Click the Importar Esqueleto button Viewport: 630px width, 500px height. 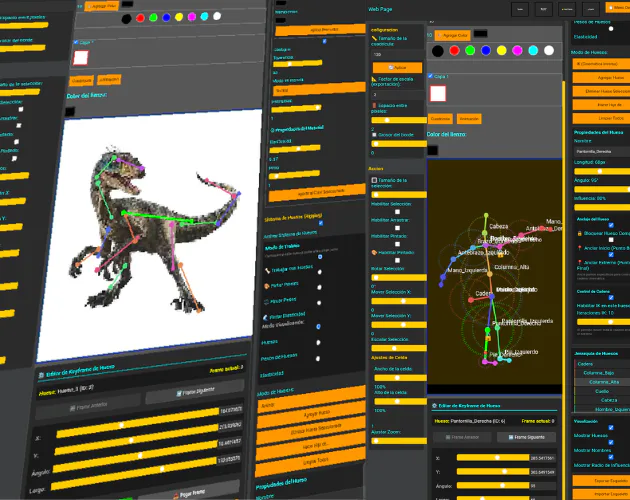pyautogui.click(x=601, y=494)
